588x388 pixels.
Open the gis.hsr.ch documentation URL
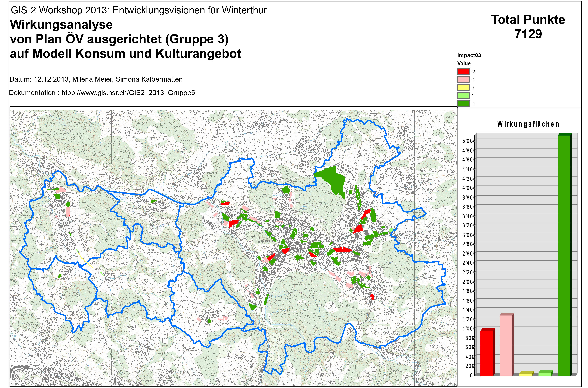tap(128, 93)
